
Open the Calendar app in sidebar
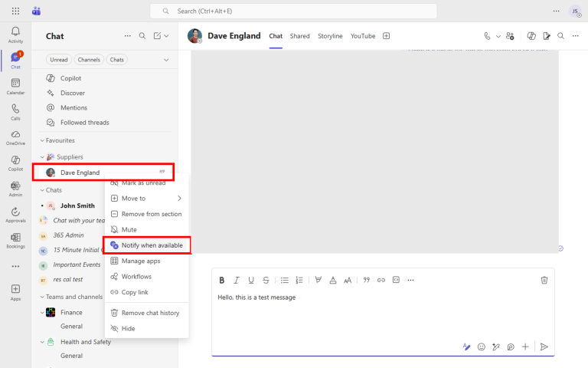15,86
